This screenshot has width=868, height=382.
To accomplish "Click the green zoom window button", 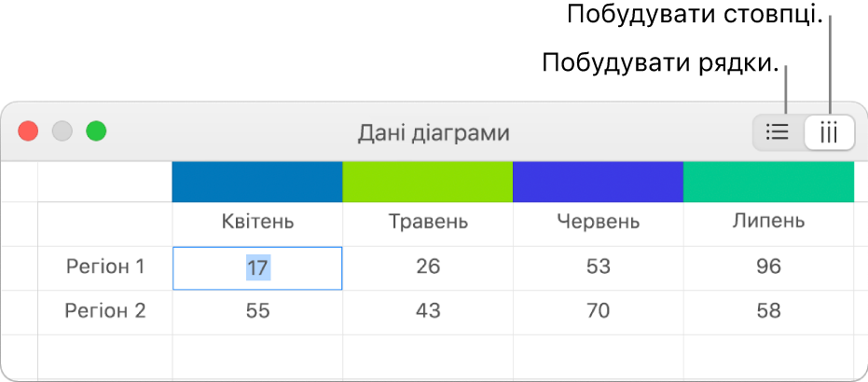I will click(x=96, y=131).
